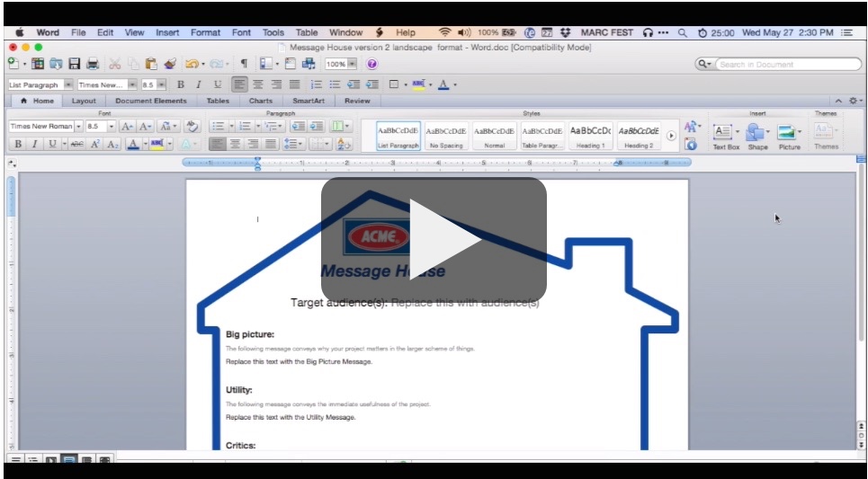The height and width of the screenshot is (479, 868).
Task: Toggle Bold in the ribbon Font group
Action: [18, 145]
